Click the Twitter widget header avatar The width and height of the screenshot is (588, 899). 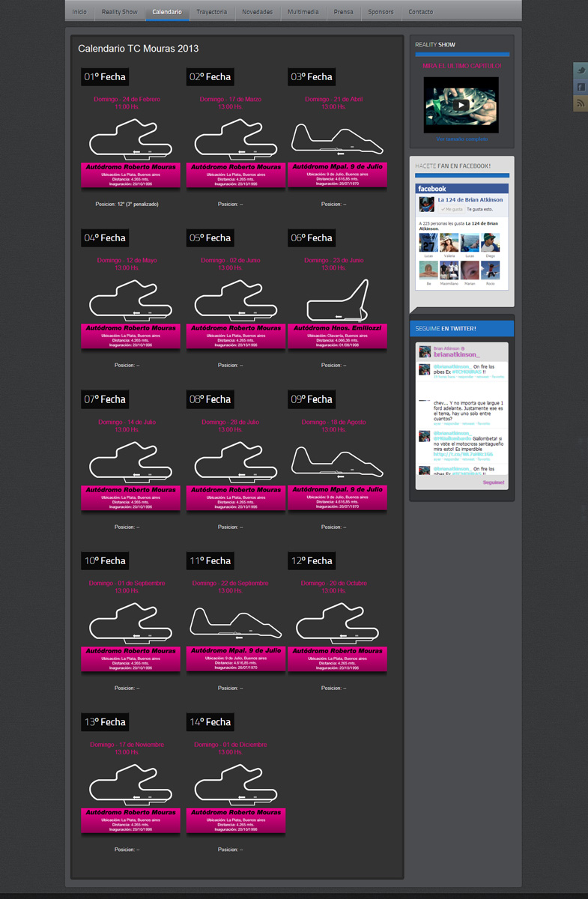[x=425, y=351]
